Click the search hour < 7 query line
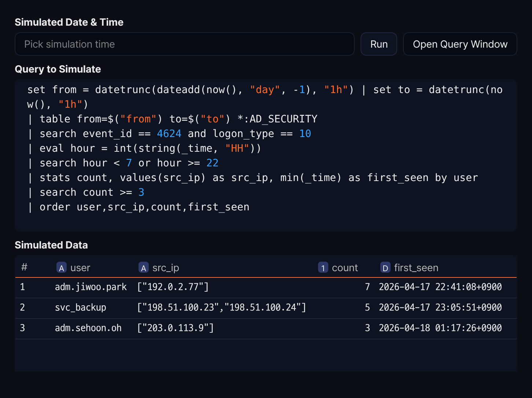Screen dimensions: 532x398 tap(123, 163)
